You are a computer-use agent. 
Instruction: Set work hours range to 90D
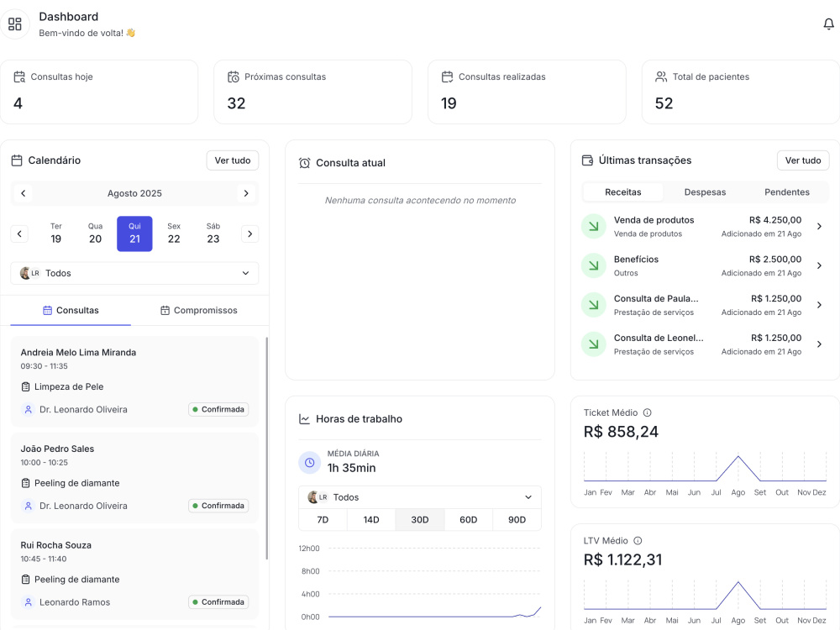(x=517, y=520)
